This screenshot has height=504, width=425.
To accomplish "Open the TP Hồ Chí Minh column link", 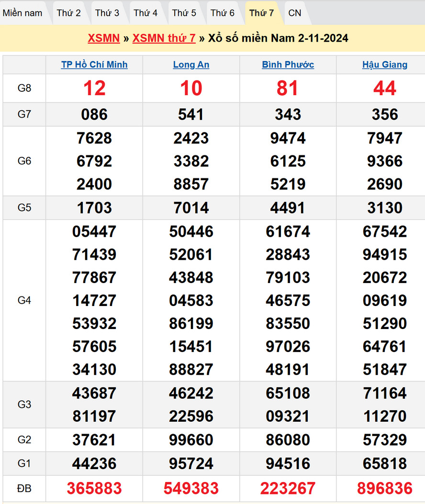I will click(94, 65).
